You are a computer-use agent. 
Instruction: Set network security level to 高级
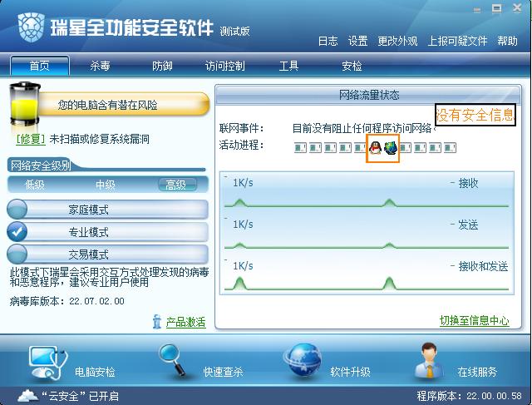(177, 185)
